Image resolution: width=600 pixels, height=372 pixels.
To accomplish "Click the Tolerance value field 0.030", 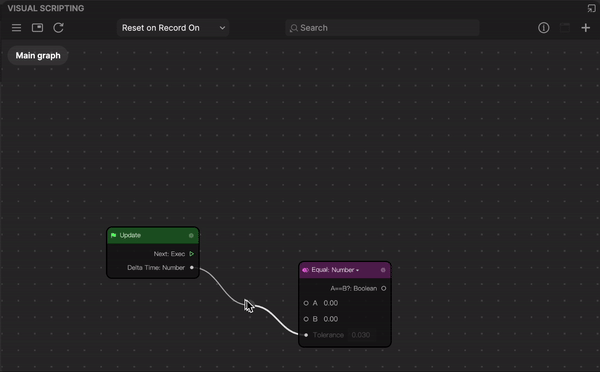I will pyautogui.click(x=361, y=335).
